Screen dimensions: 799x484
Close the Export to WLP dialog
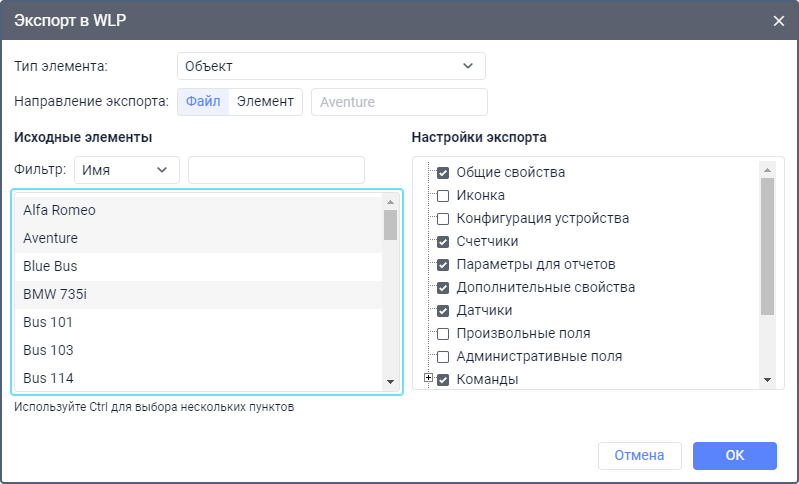[779, 20]
